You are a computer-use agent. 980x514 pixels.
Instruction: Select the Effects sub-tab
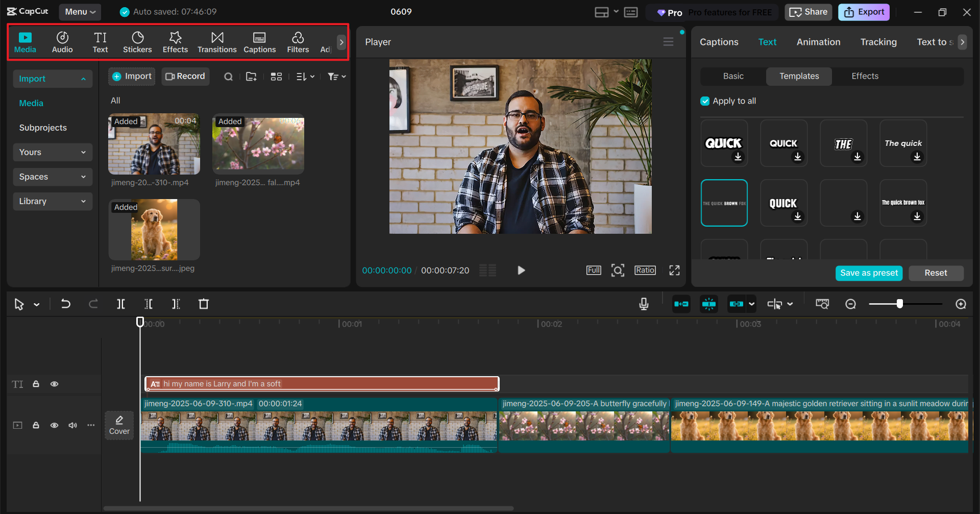[x=865, y=76]
